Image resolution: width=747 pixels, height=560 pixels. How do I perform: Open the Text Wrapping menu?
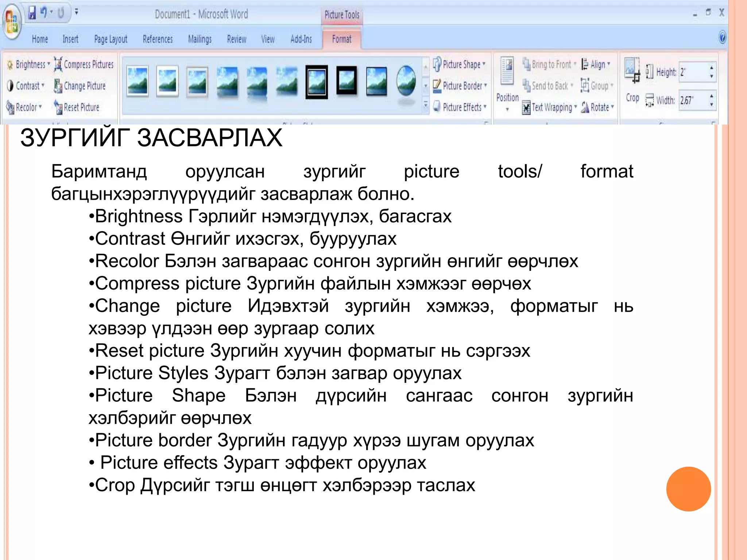[x=549, y=108]
